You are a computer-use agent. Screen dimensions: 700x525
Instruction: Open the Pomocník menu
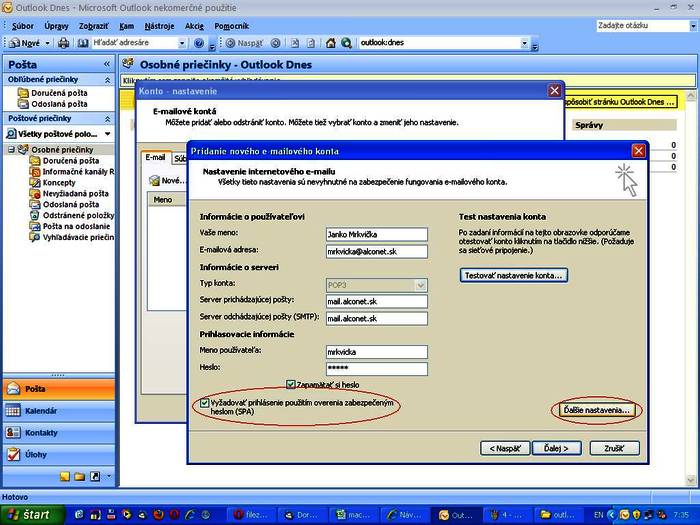[231, 26]
